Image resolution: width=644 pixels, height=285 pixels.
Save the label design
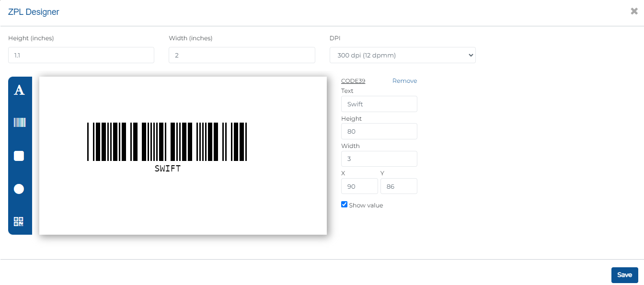pos(624,275)
